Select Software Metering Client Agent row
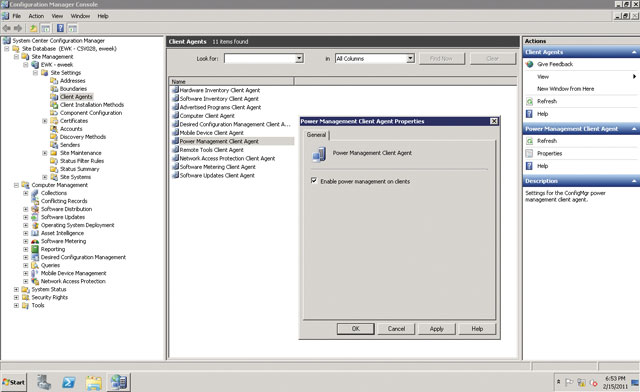 (x=218, y=167)
